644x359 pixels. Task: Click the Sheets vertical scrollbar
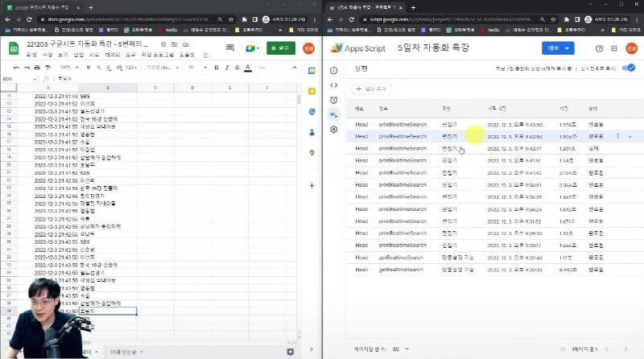click(x=299, y=100)
